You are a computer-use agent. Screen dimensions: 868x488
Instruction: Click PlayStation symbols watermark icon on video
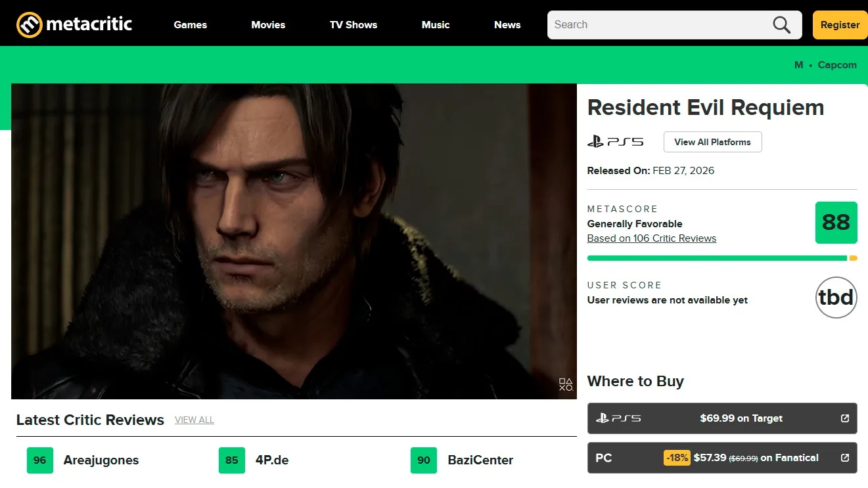point(566,385)
